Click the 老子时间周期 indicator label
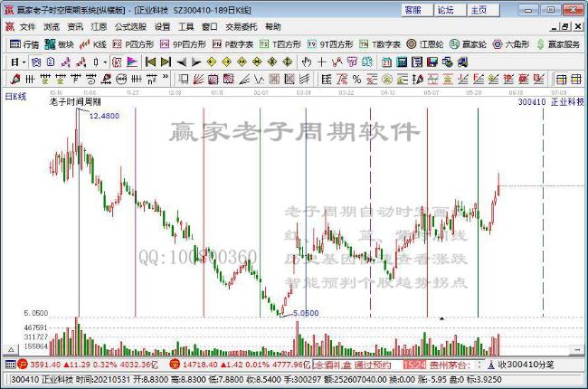588x389 pixels. 75,101
